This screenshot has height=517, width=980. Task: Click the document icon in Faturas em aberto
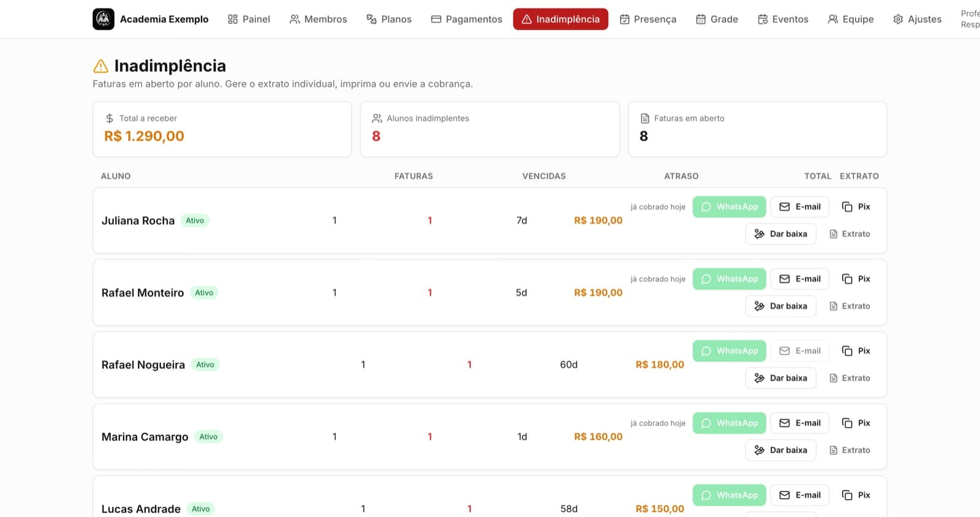pyautogui.click(x=645, y=118)
